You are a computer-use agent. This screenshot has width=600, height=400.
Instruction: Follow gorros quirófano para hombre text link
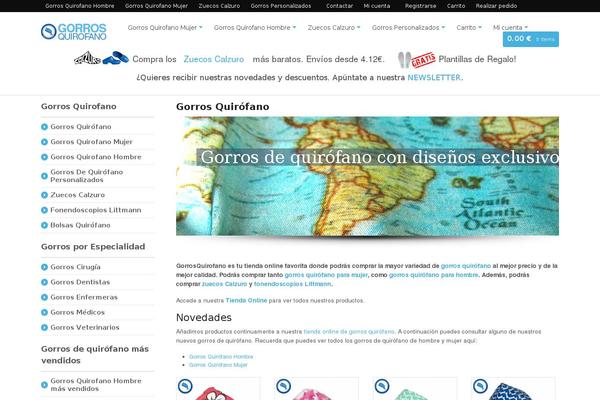coord(434,275)
